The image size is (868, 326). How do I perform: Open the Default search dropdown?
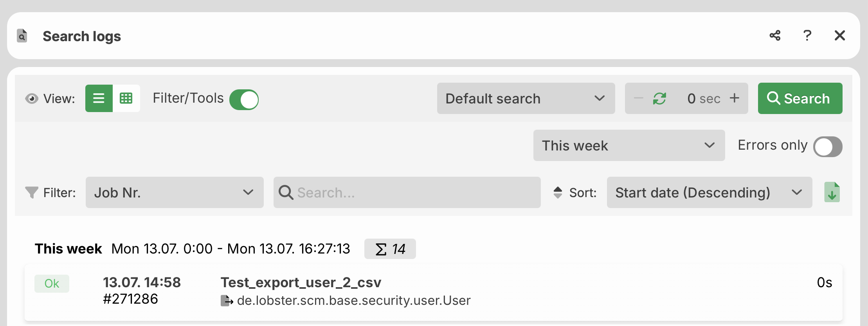(526, 98)
